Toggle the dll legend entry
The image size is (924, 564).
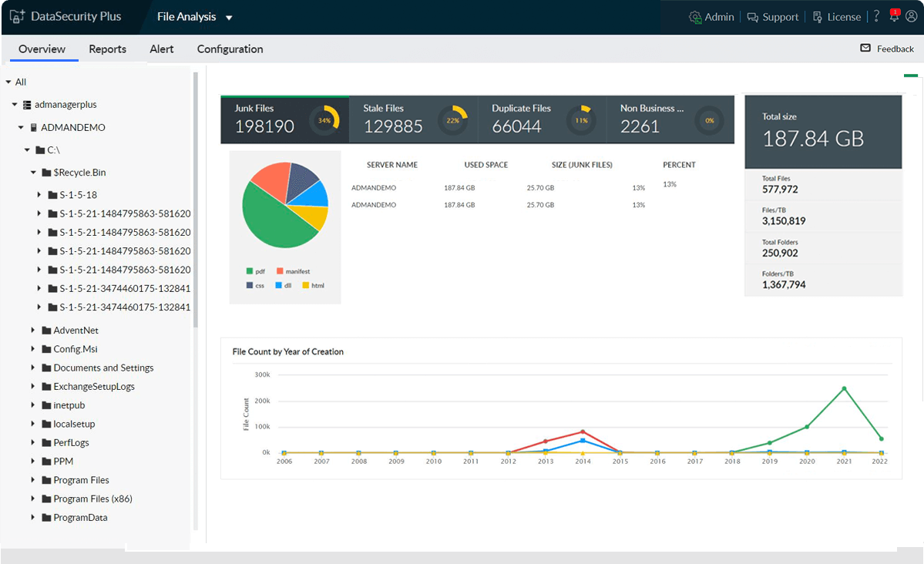pyautogui.click(x=284, y=285)
